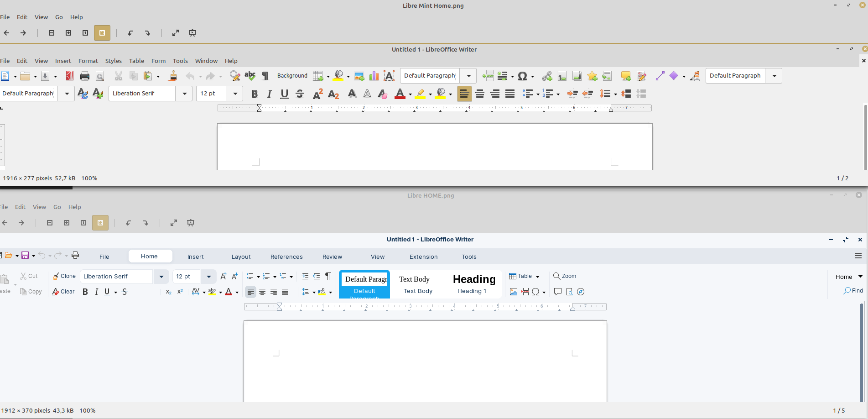Open 12 pt font size dropdown upper toolbar
The width and height of the screenshot is (868, 419).
click(235, 94)
